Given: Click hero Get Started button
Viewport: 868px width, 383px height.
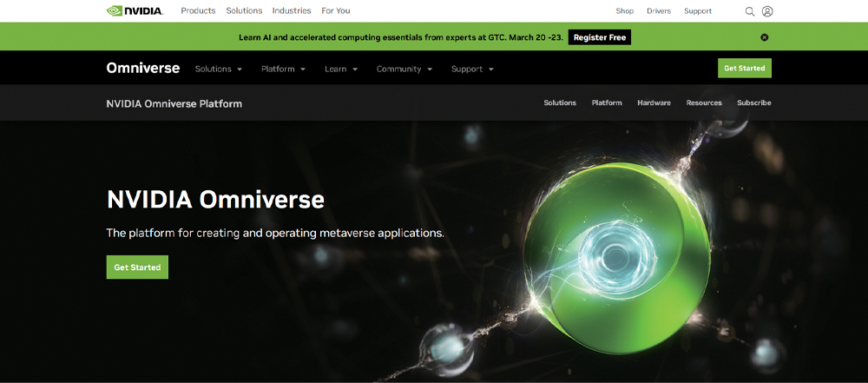Looking at the screenshot, I should [137, 267].
